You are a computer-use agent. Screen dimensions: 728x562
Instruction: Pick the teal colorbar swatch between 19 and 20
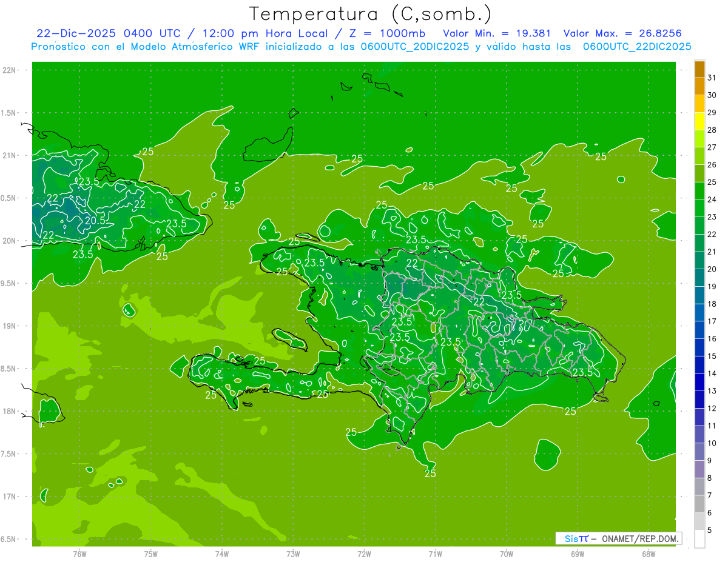tap(699, 278)
